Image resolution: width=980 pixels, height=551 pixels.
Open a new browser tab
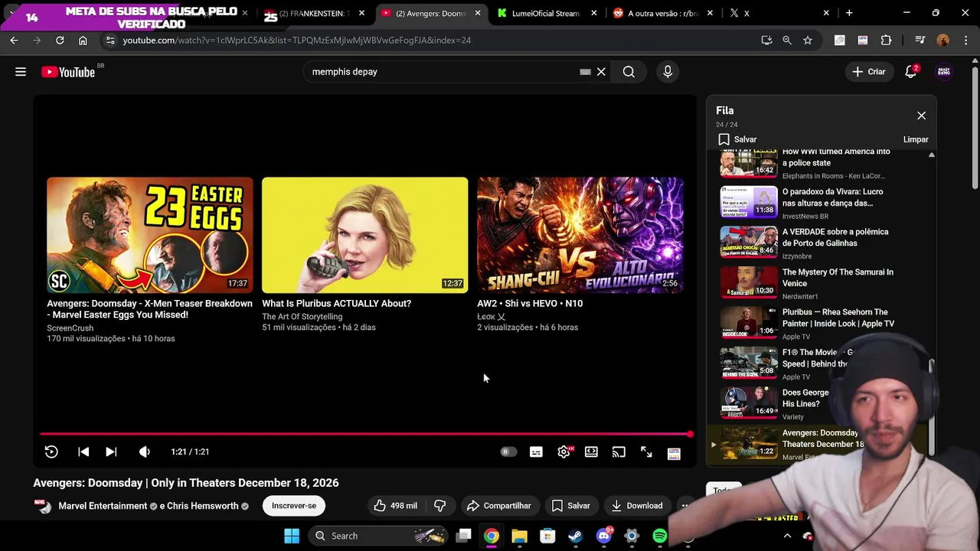click(849, 13)
